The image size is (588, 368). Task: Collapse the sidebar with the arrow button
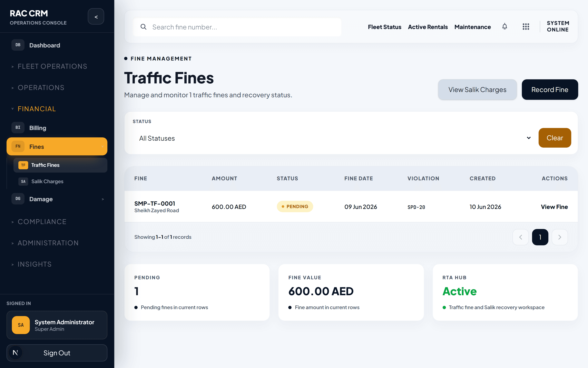(x=96, y=17)
